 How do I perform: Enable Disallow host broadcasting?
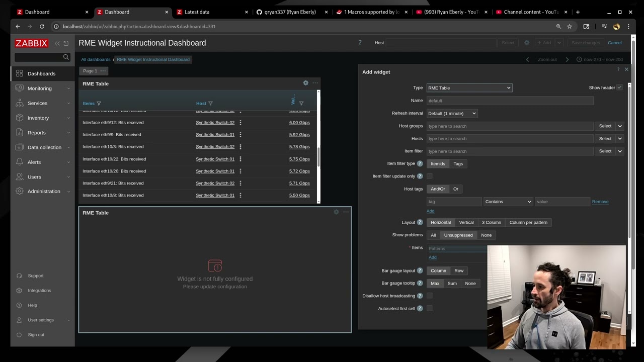[x=429, y=296]
